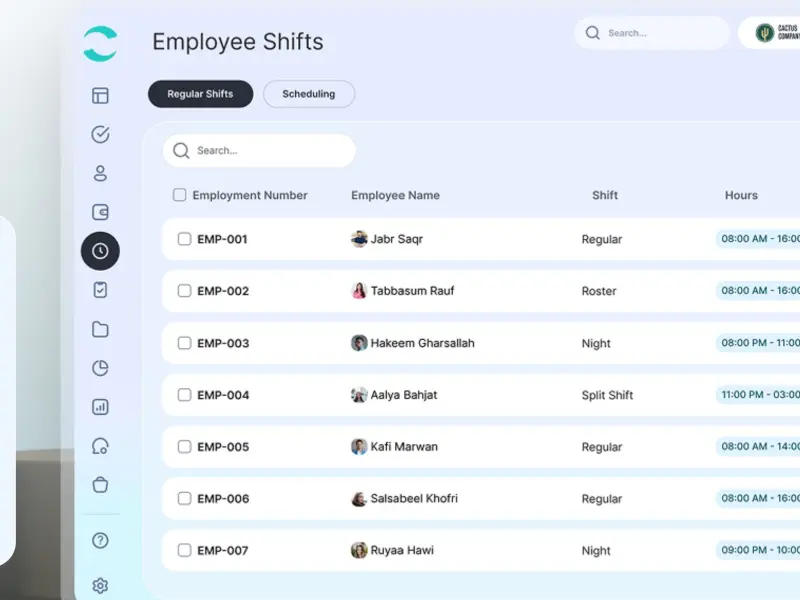Open the help question mark icon

point(100,540)
